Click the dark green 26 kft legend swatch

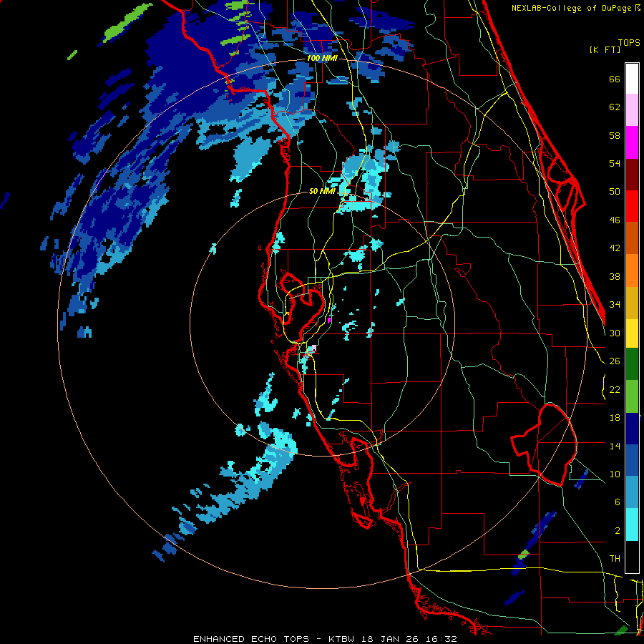(x=632, y=364)
